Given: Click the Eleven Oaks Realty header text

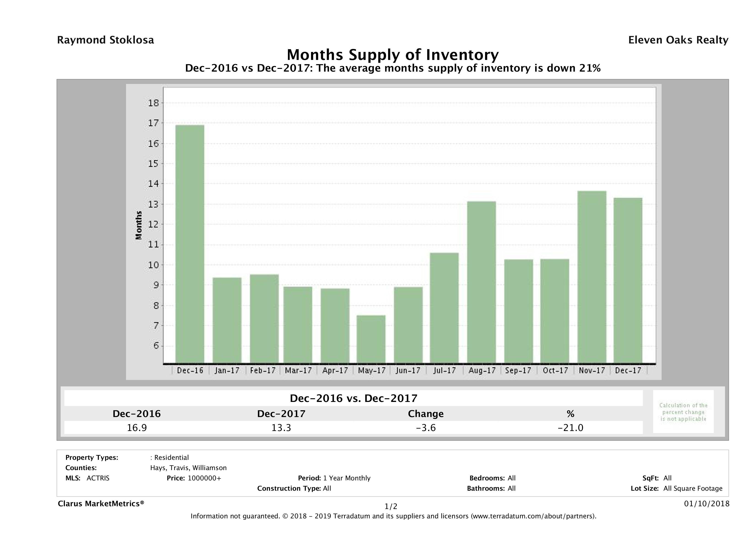Looking at the screenshot, I should pos(678,40).
